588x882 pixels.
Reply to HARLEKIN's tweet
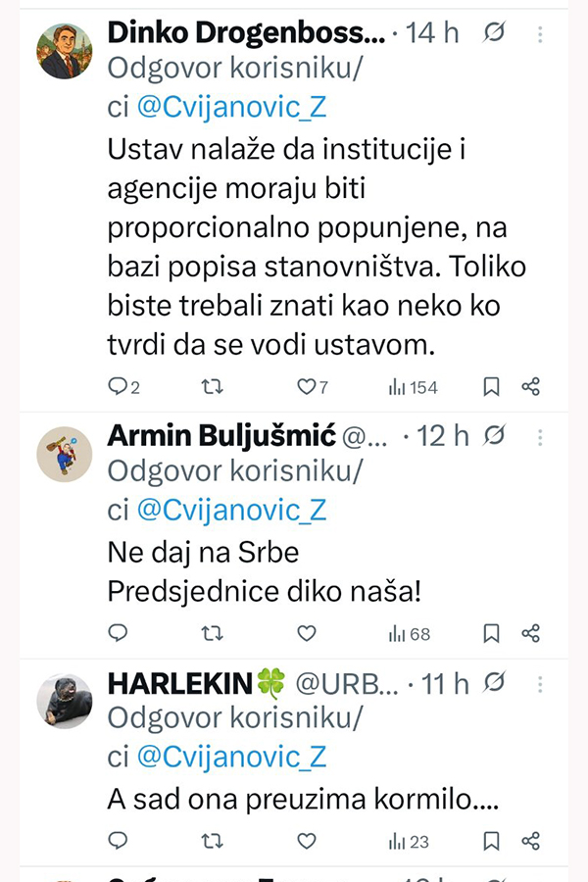pyautogui.click(x=119, y=840)
